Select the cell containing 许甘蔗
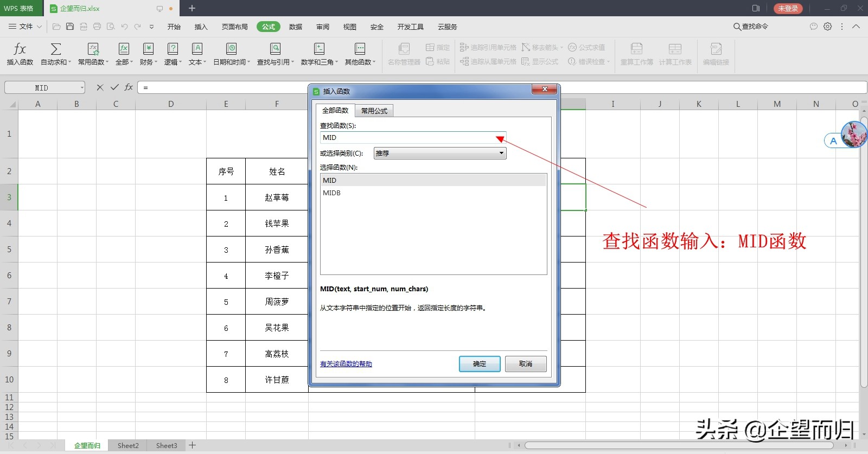The image size is (868, 454). point(277,380)
